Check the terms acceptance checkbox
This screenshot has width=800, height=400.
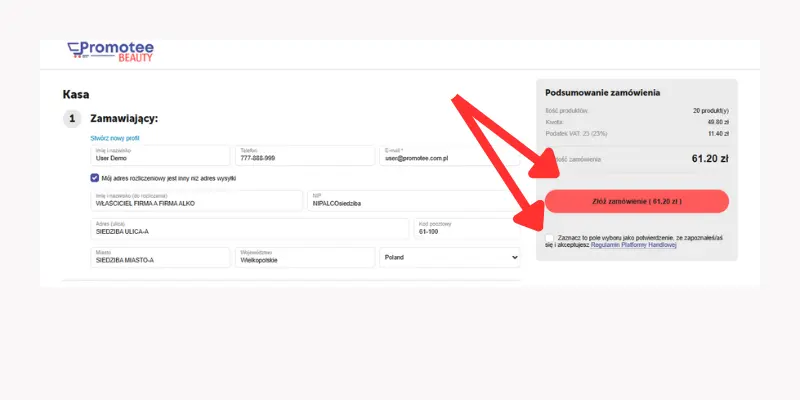click(550, 238)
